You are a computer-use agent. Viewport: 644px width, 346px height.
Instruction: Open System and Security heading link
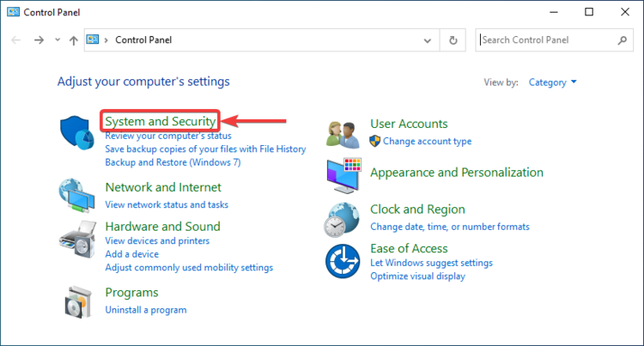pos(160,122)
